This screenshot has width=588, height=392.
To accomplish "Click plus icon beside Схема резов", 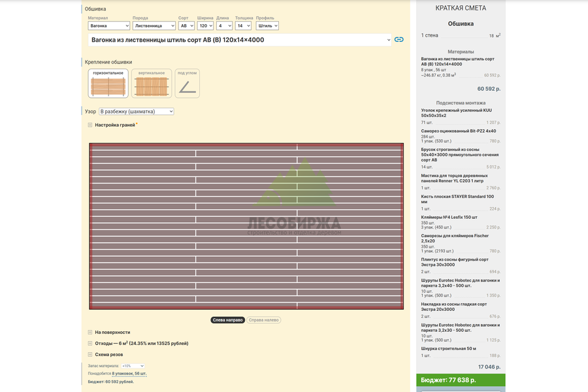I will point(90,355).
